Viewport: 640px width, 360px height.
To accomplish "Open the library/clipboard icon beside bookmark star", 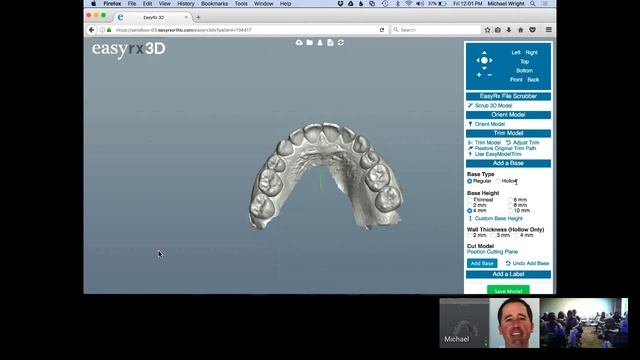I will click(498, 30).
